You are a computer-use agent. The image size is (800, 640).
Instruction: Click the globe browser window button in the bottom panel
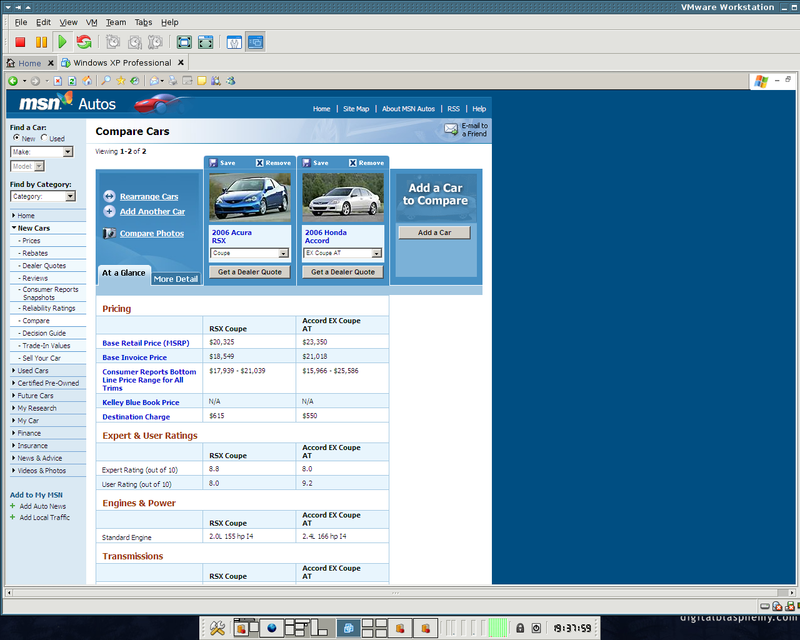272,628
